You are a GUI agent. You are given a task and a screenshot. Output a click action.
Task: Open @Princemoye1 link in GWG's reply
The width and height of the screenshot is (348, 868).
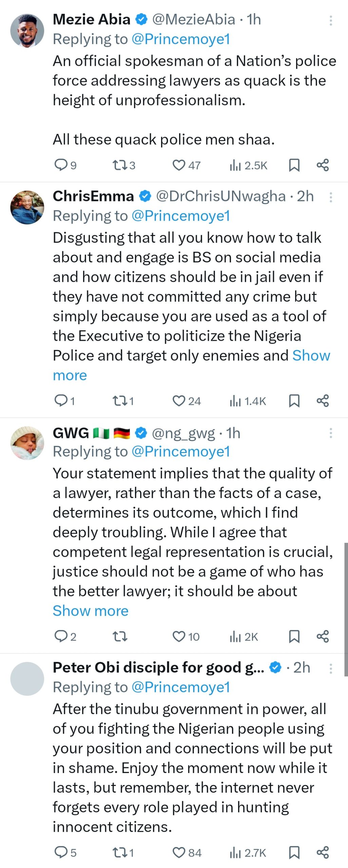click(x=180, y=452)
